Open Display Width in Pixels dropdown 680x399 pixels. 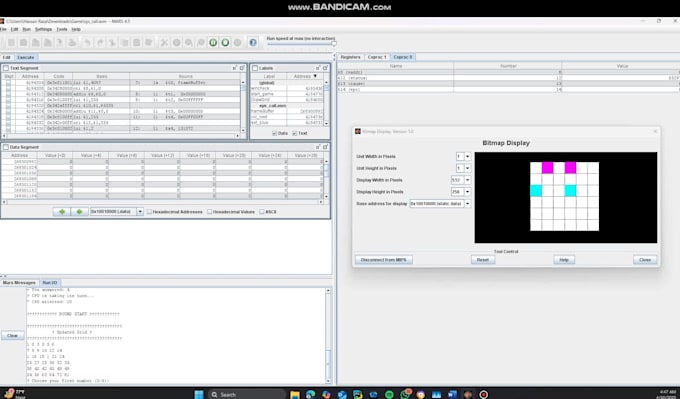click(x=468, y=180)
